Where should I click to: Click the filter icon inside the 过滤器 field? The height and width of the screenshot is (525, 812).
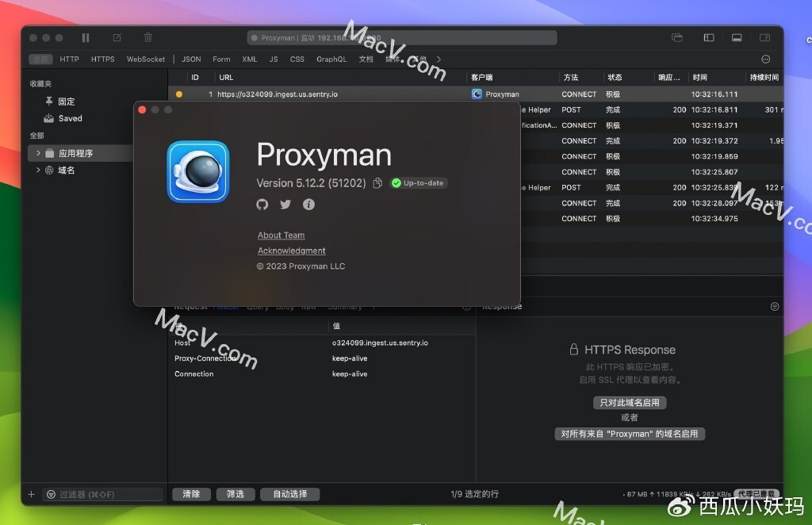click(x=52, y=494)
